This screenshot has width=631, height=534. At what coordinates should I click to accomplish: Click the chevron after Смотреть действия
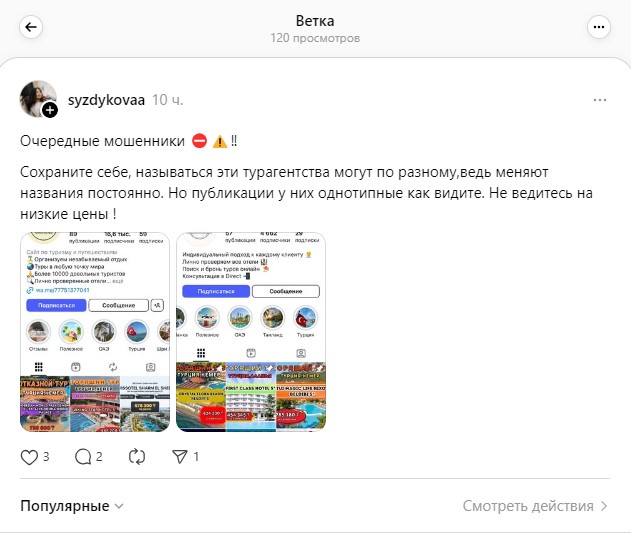click(604, 506)
